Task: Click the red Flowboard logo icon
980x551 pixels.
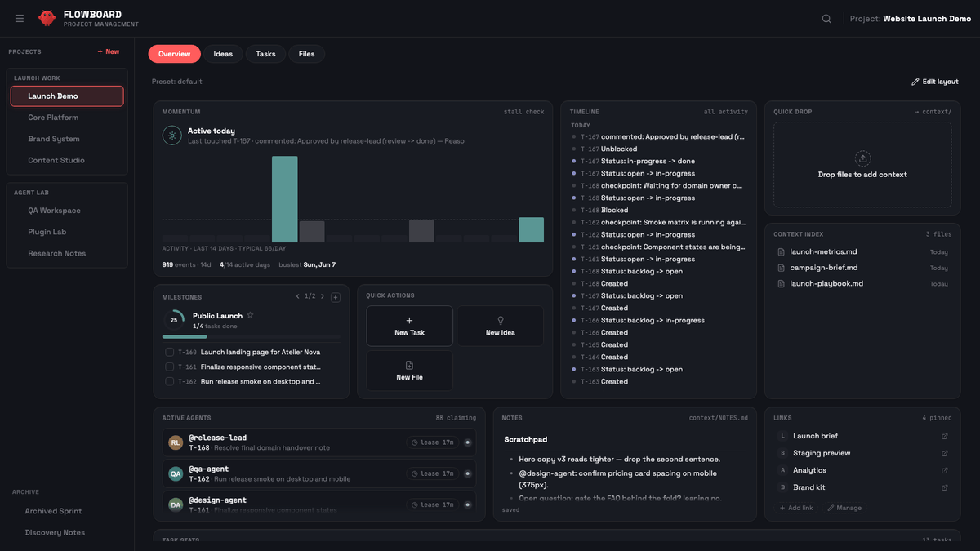Action: click(47, 18)
